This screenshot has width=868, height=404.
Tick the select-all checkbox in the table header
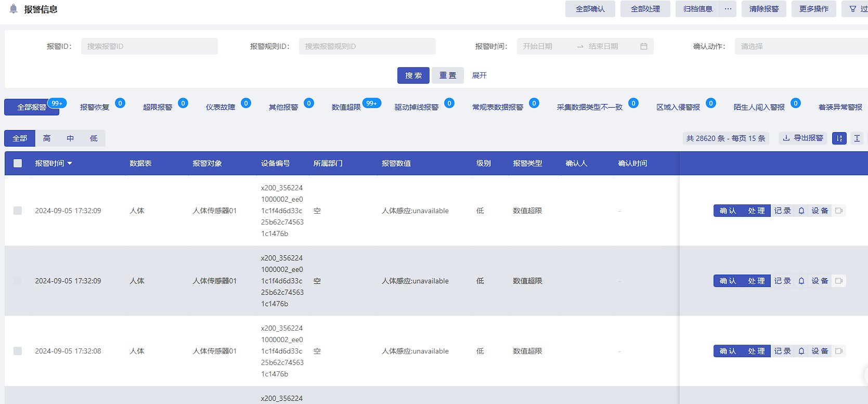pyautogui.click(x=18, y=163)
